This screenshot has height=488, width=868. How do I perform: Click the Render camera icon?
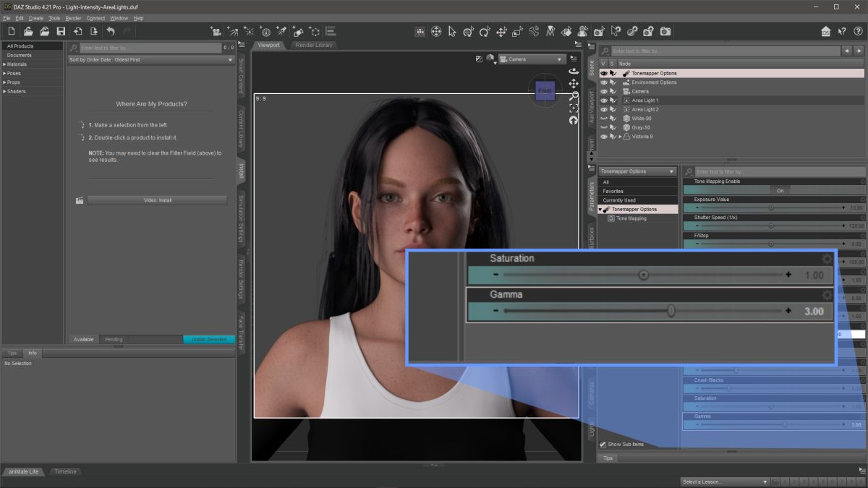coord(665,31)
